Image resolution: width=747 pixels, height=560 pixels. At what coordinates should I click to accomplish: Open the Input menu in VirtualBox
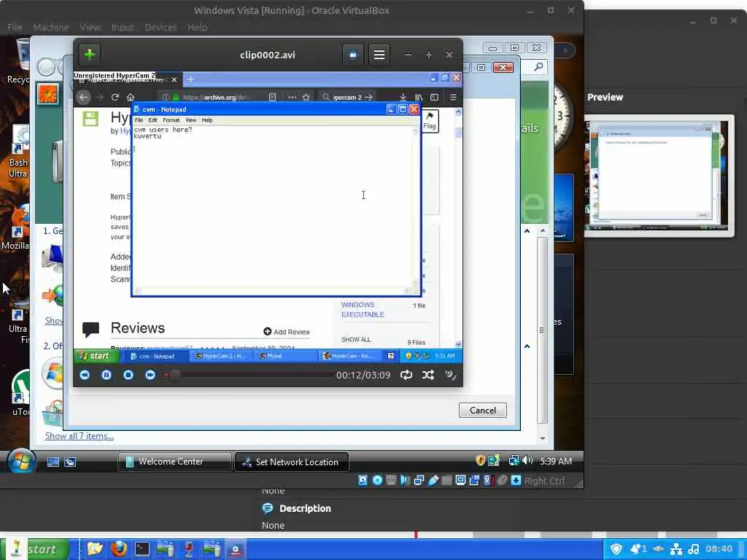123,27
